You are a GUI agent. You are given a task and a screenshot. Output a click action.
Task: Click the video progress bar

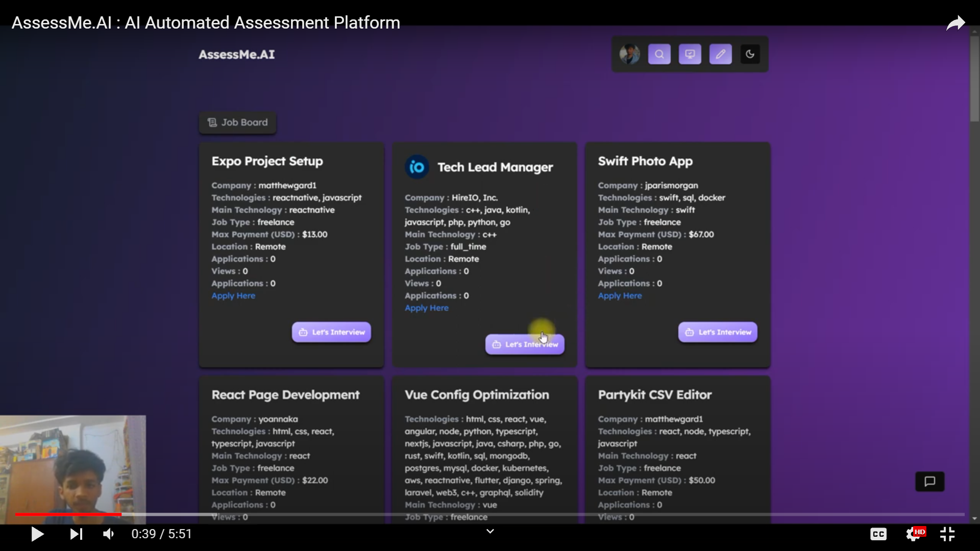[490, 514]
